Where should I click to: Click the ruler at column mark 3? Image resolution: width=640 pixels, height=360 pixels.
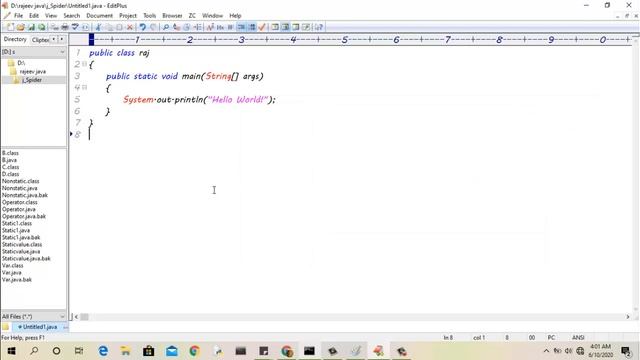tap(241, 40)
